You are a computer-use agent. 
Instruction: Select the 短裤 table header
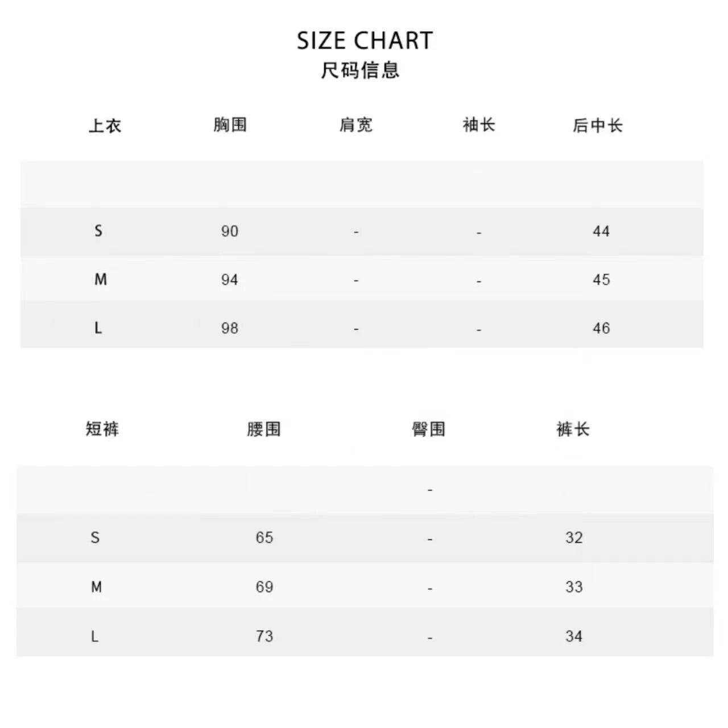pyautogui.click(x=102, y=429)
